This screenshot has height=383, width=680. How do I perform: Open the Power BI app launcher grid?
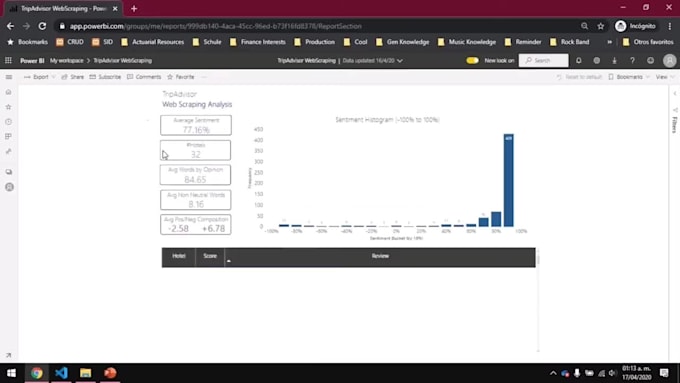[x=8, y=60]
